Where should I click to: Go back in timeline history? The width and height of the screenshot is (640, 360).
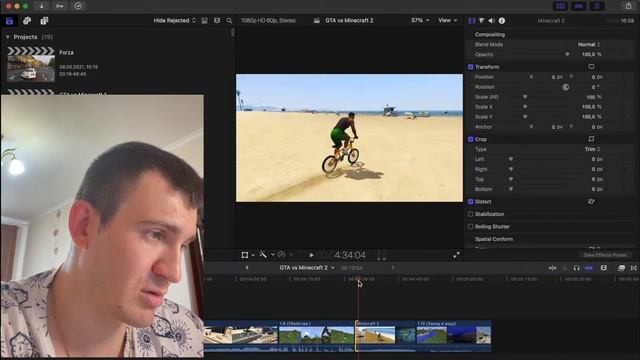click(x=247, y=268)
